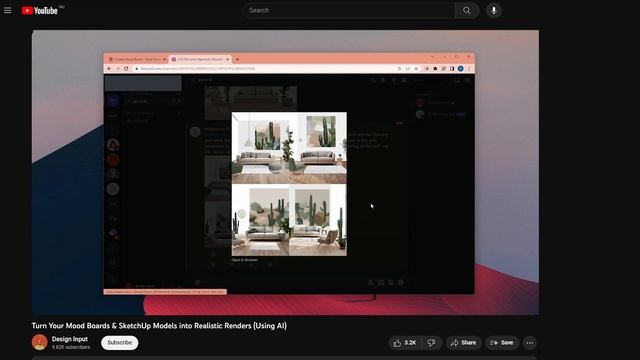
Task: Open the Design Input channel name link
Action: pyautogui.click(x=70, y=339)
